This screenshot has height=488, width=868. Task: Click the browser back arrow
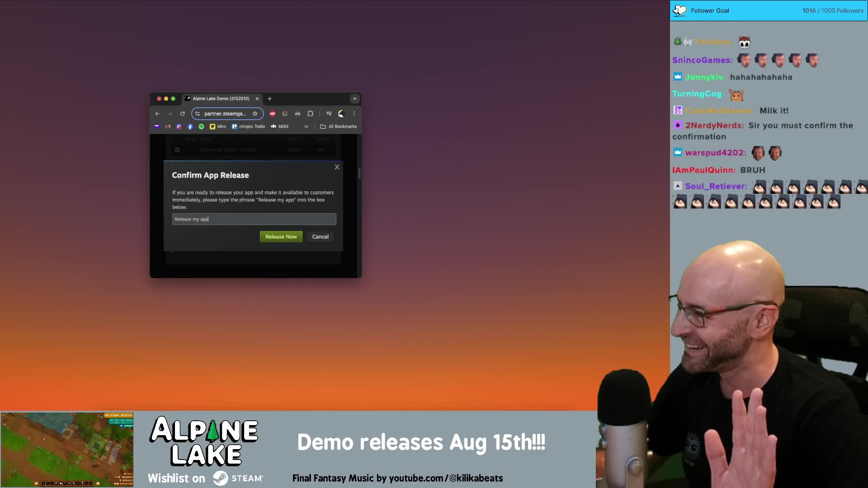point(157,114)
